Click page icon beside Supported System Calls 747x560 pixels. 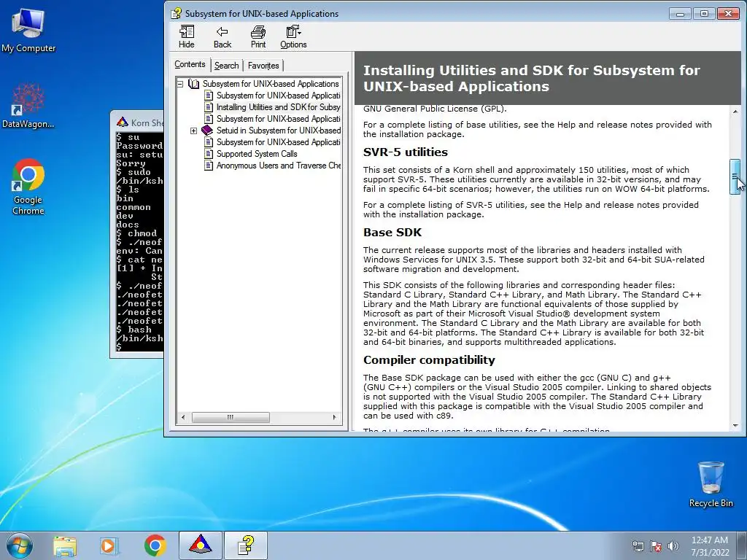[208, 154]
